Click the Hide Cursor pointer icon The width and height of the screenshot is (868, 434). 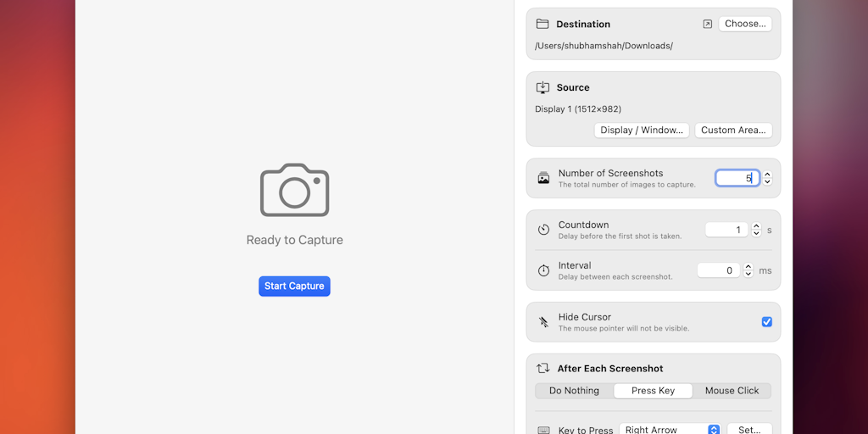tap(543, 321)
